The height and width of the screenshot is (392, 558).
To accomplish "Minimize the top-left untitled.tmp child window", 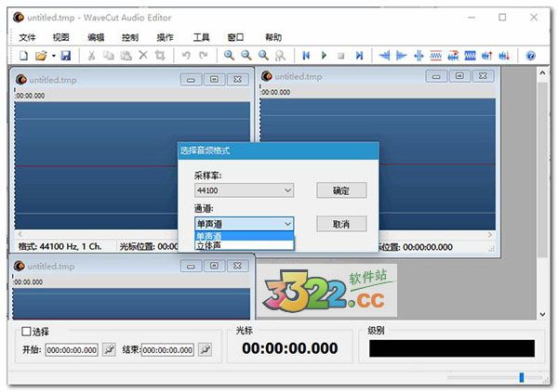I will [191, 80].
